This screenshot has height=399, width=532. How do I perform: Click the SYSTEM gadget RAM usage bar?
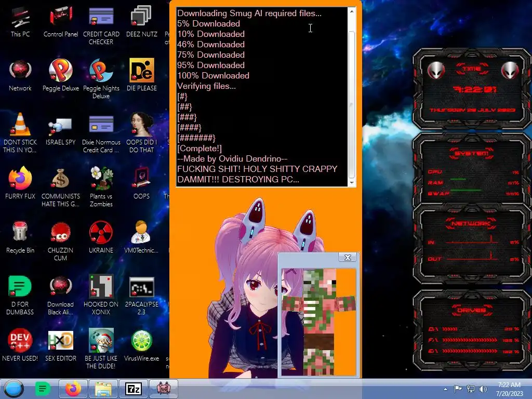coord(458,179)
